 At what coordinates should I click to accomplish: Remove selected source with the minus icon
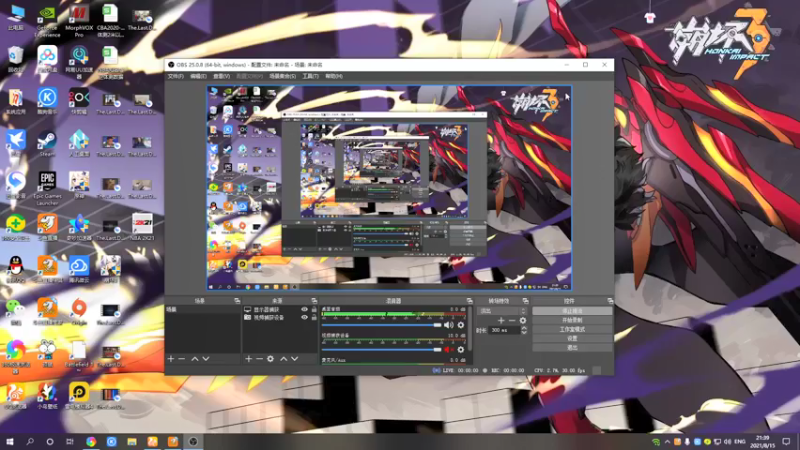259,359
